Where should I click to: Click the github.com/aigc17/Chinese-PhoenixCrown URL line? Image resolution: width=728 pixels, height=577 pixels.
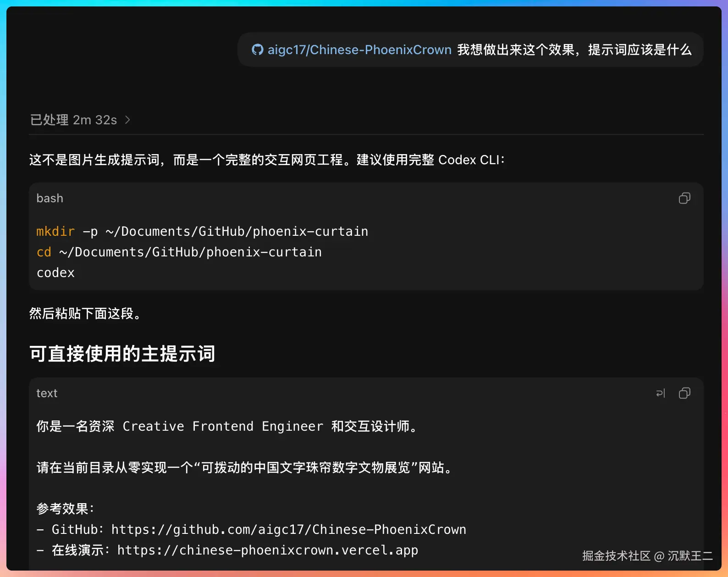coord(251,530)
